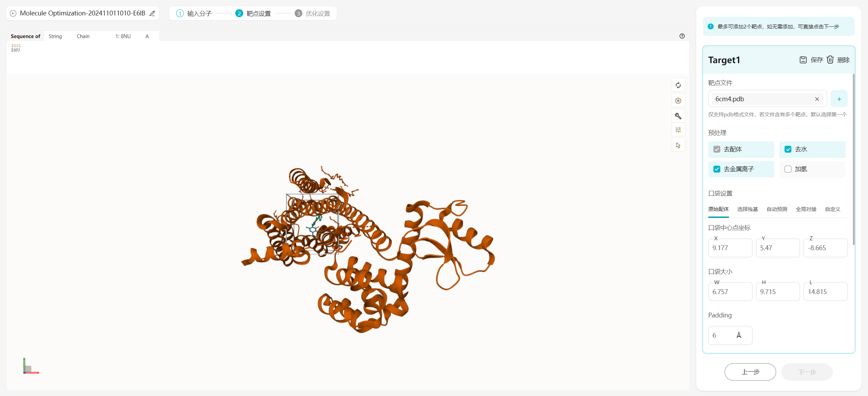868x396 pixels.
Task: Open the sliders control panel icon
Action: click(x=678, y=130)
